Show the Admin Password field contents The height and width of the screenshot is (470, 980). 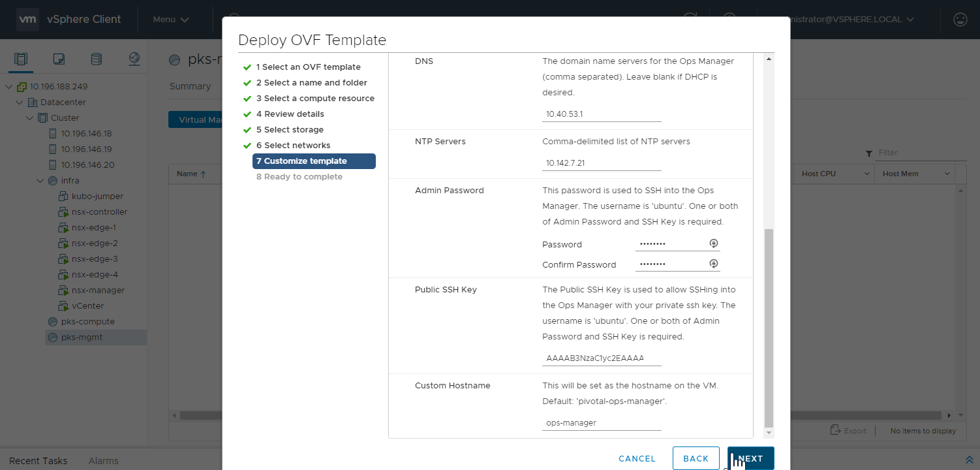tap(714, 243)
